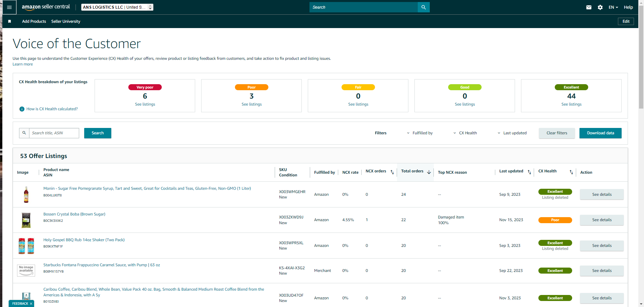Screen dimensions: 644x307
Task: Expand the Fulfilled by filter
Action: point(419,133)
